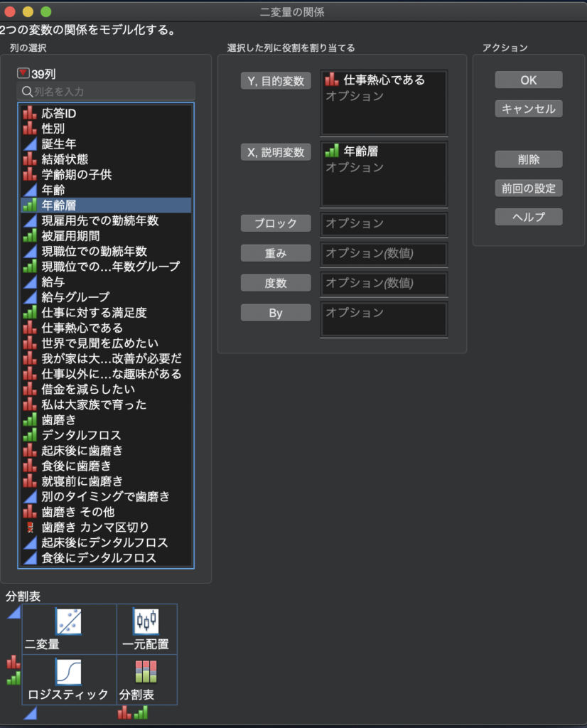Click the 分割表 mosaic plot icon
587x728 pixels.
pyautogui.click(x=146, y=672)
